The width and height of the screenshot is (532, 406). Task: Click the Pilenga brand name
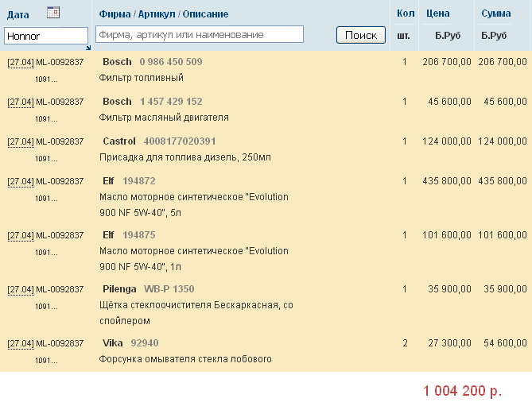(x=119, y=289)
